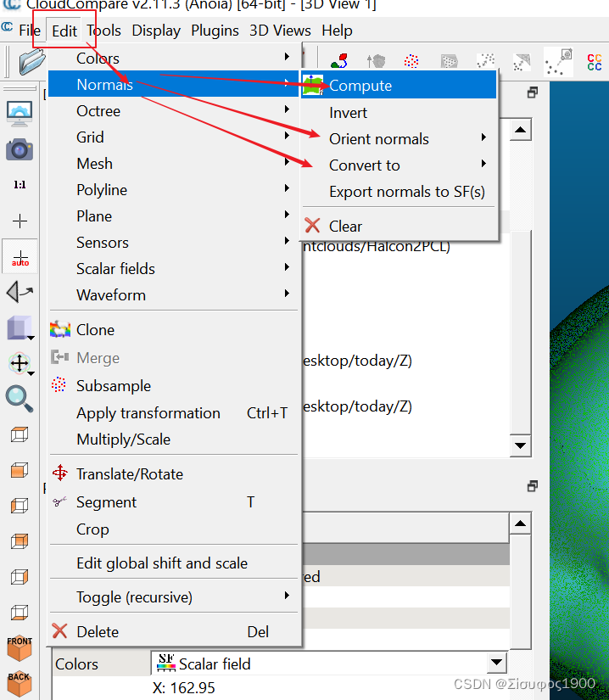Click the greyed fine registration toolbar icon
Screen dimensions: 609x700
point(376,61)
